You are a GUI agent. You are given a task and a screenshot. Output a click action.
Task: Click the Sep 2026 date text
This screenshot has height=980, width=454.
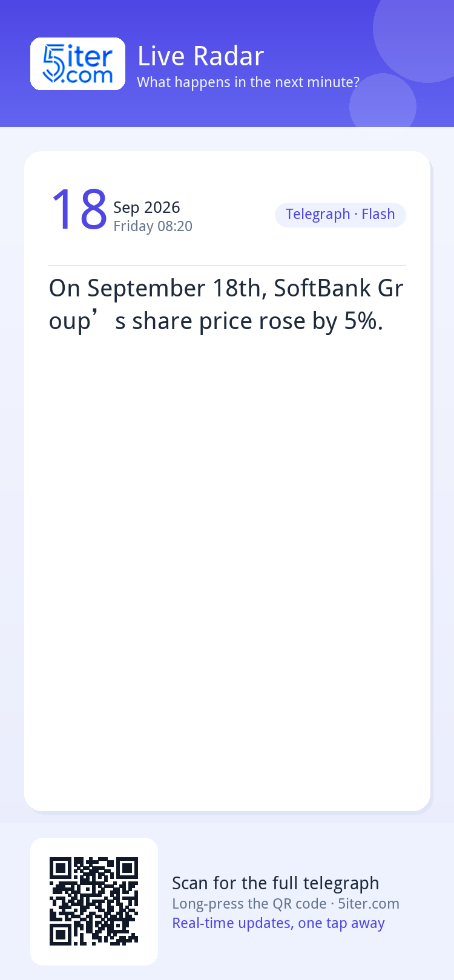(x=146, y=207)
